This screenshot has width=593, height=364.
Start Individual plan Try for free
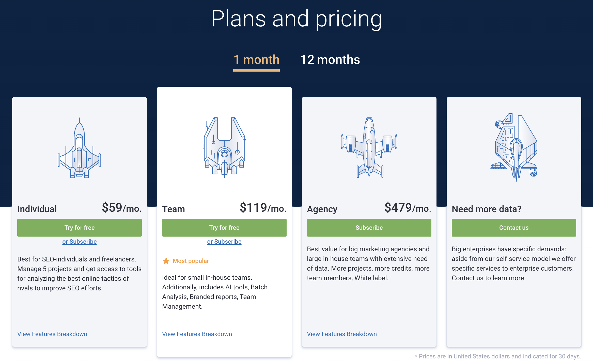click(80, 228)
